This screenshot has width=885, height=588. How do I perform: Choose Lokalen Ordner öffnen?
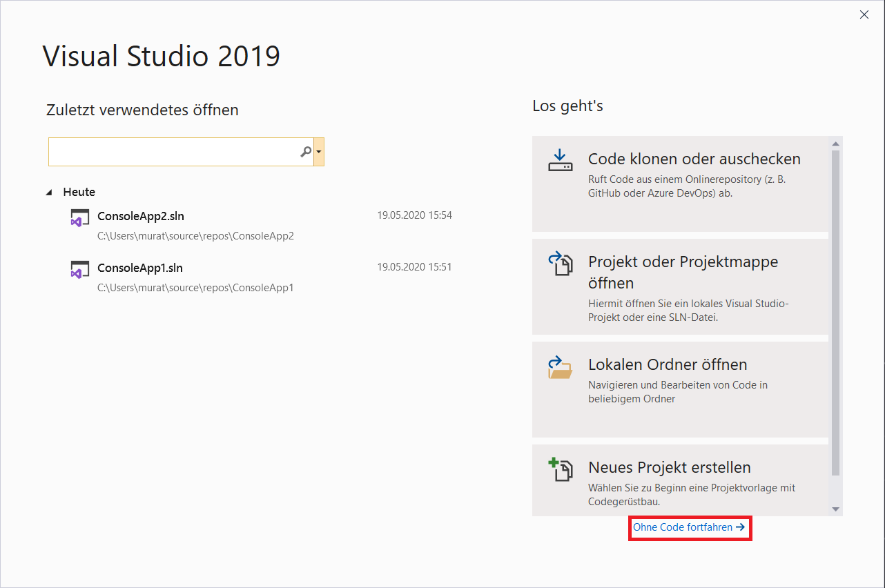click(x=680, y=389)
